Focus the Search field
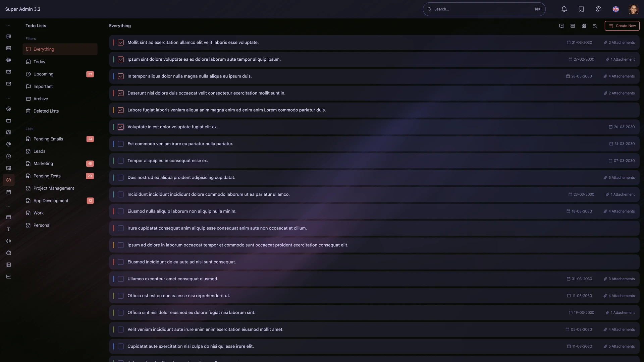This screenshot has height=362, width=644. coord(484,9)
